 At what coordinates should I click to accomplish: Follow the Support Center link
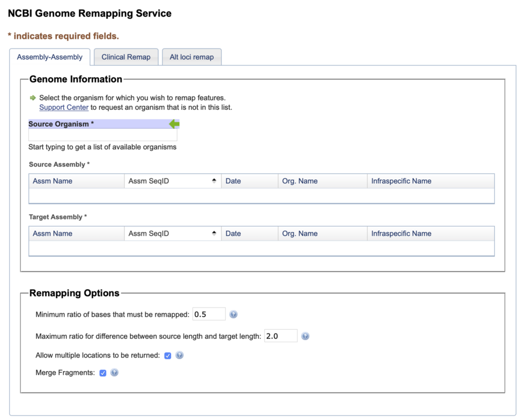click(x=64, y=107)
